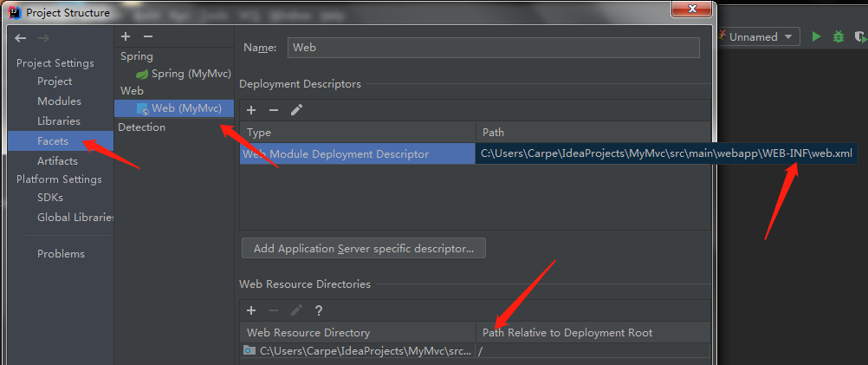Remove web resource directory minus icon
Image resolution: width=868 pixels, height=365 pixels.
(274, 310)
